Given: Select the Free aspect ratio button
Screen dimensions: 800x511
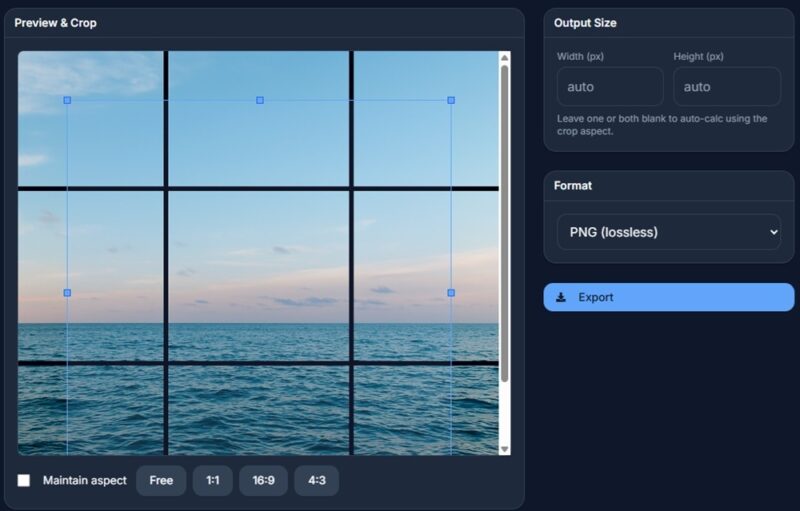Looking at the screenshot, I should point(161,480).
